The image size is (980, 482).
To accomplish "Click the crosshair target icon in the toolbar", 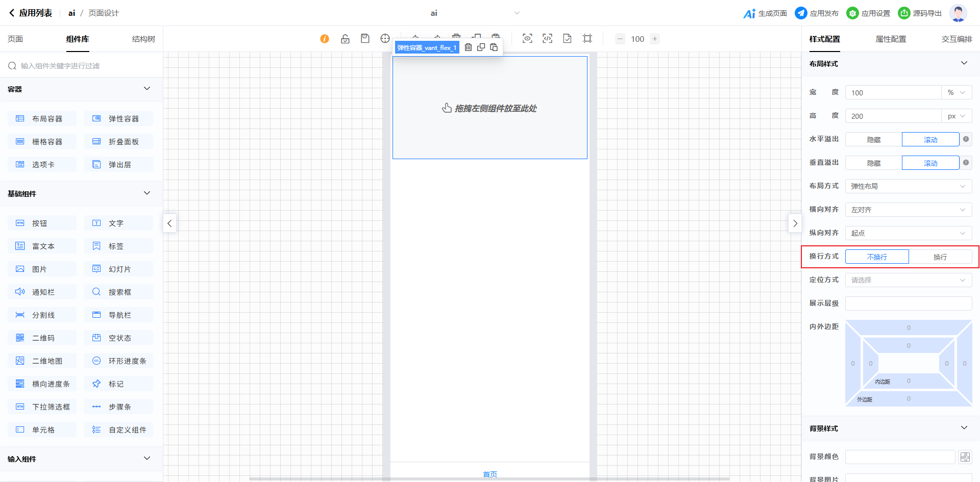I will tap(385, 39).
